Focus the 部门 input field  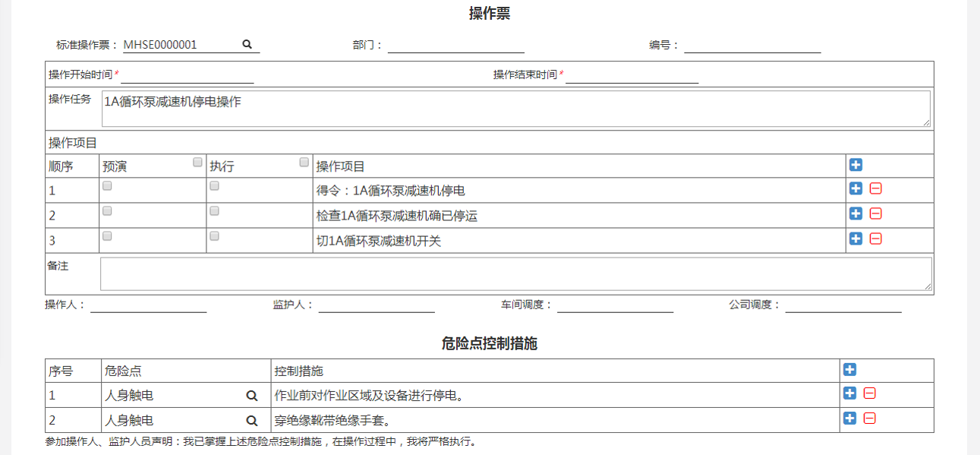pyautogui.click(x=456, y=46)
